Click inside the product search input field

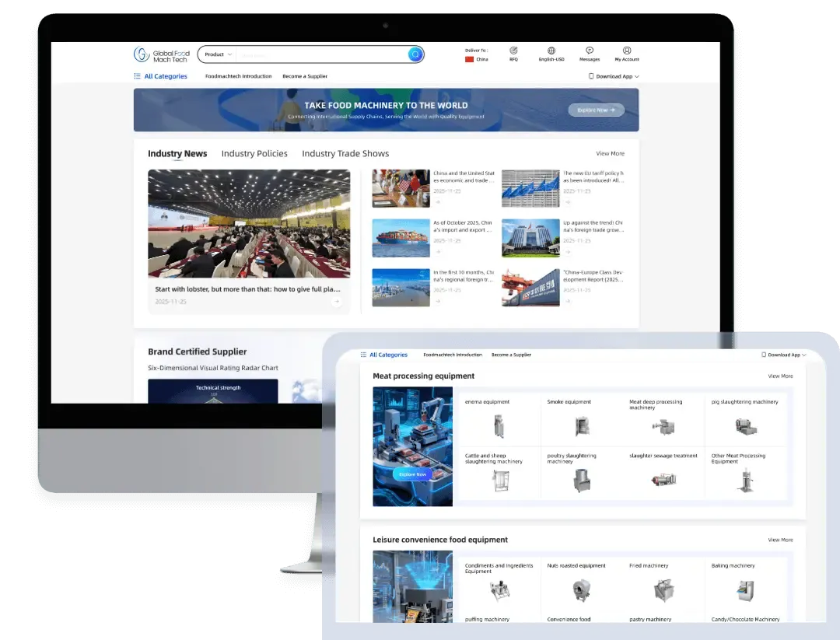pos(321,54)
